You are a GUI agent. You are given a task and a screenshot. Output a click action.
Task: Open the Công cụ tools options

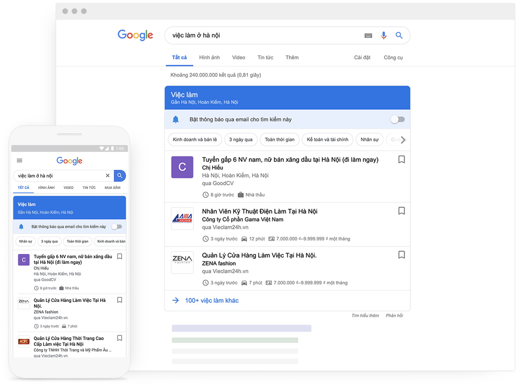point(393,58)
